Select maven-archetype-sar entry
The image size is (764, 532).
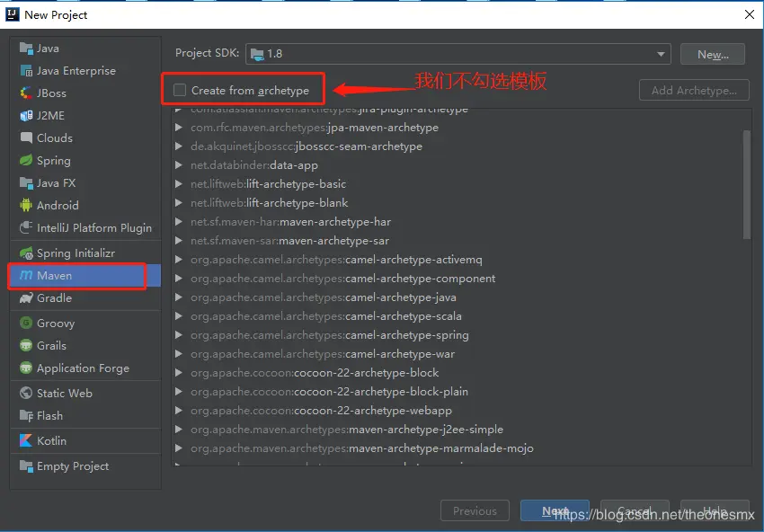[289, 241]
